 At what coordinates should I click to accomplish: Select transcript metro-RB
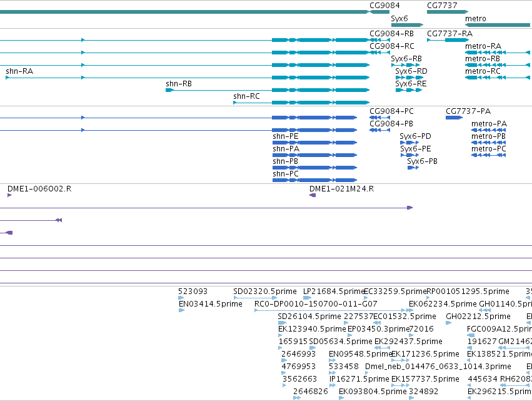[498, 65]
